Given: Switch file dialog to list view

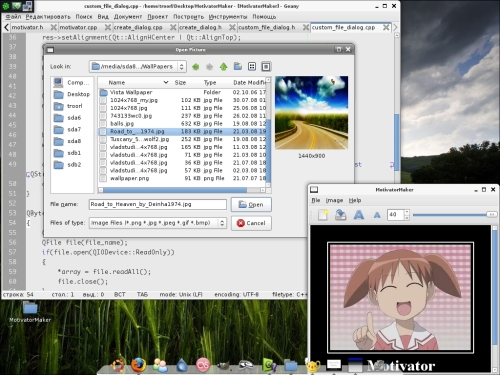Looking at the screenshot, I should [x=252, y=67].
